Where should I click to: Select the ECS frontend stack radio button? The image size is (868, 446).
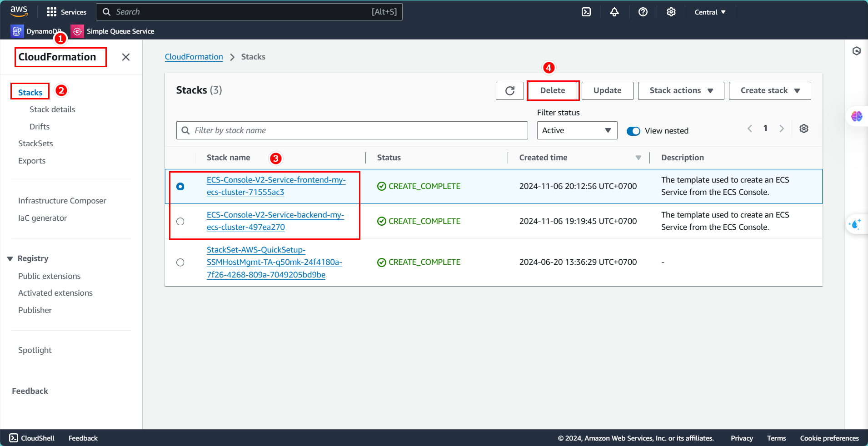pyautogui.click(x=180, y=186)
